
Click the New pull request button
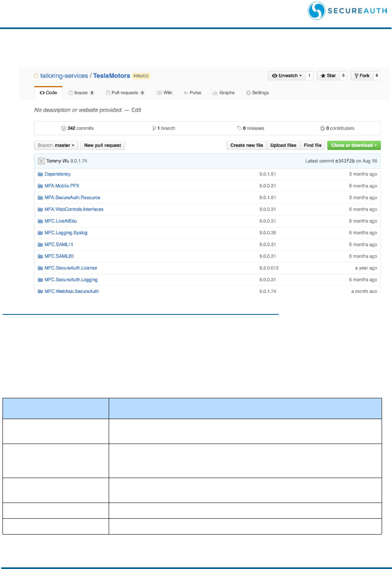tap(102, 145)
